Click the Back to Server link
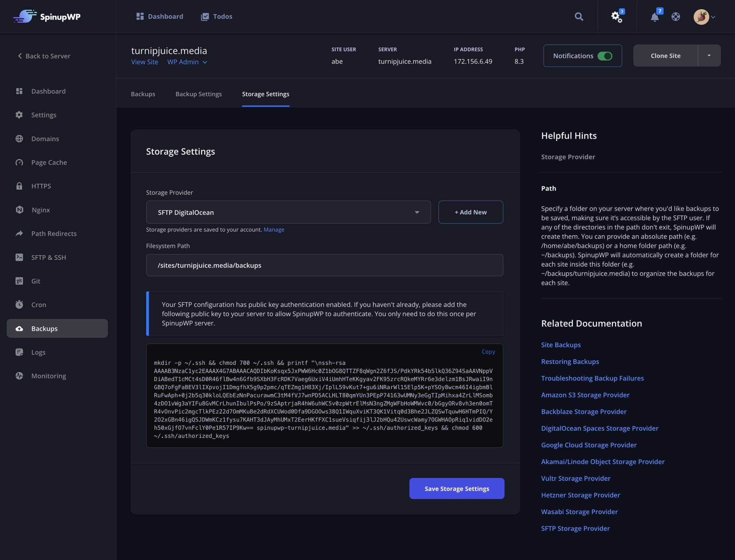Image resolution: width=735 pixels, height=560 pixels. 44,56
